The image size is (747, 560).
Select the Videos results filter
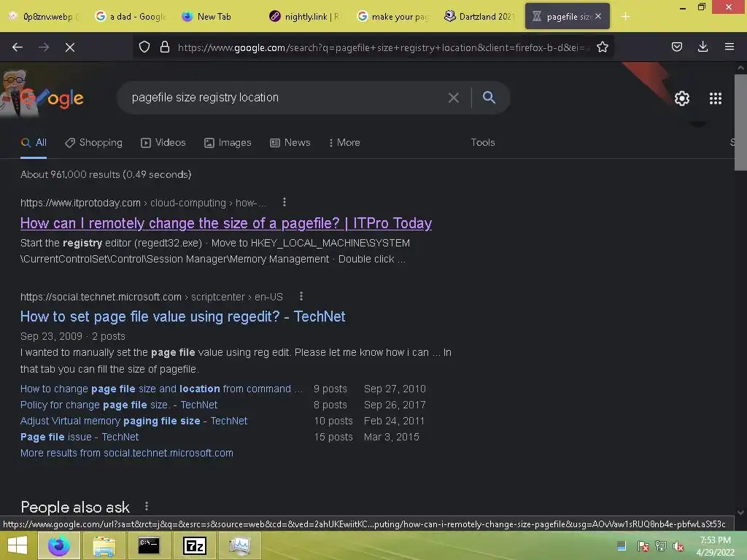[x=163, y=142]
